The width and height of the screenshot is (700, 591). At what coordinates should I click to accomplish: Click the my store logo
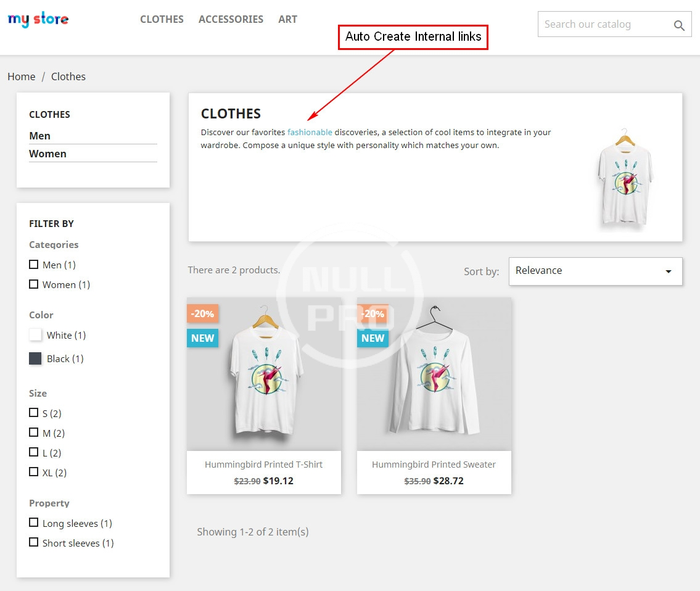point(38,20)
